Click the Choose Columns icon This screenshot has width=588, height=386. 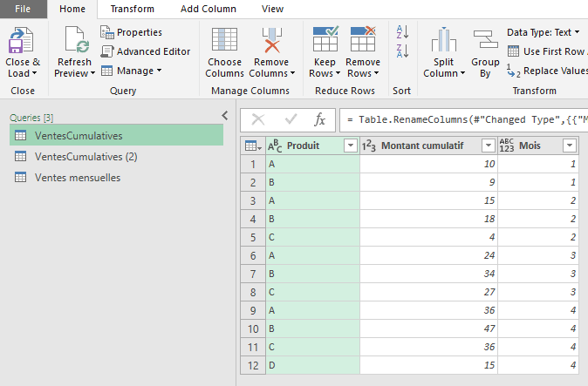point(224,42)
